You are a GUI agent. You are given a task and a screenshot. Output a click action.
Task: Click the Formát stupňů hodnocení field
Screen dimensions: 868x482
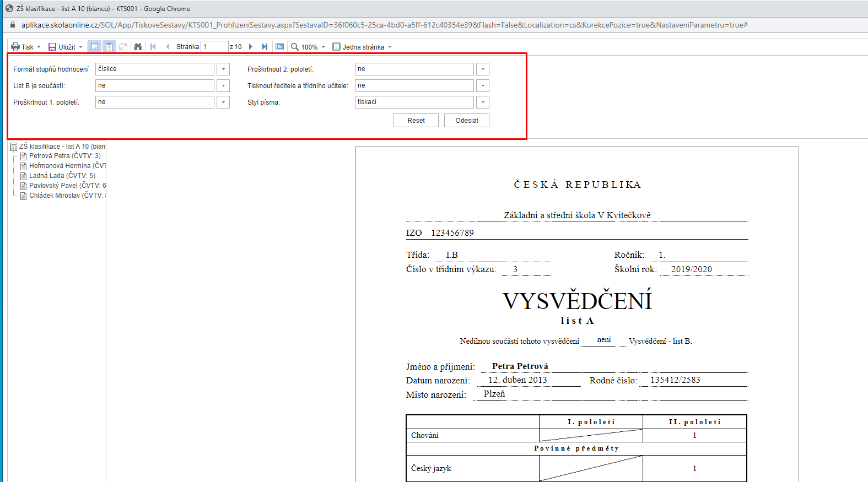coord(155,69)
